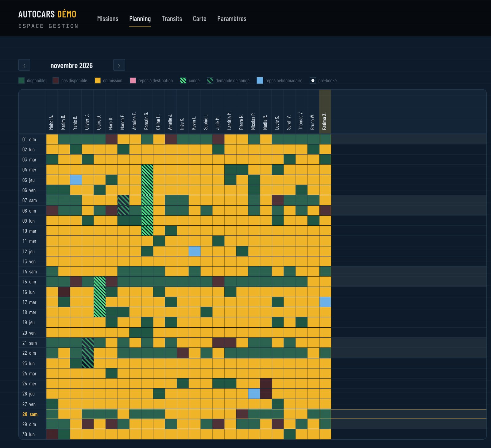Click Fatima Z.'s unavailable cell on 08 dim
The width and height of the screenshot is (491, 448).
point(325,211)
